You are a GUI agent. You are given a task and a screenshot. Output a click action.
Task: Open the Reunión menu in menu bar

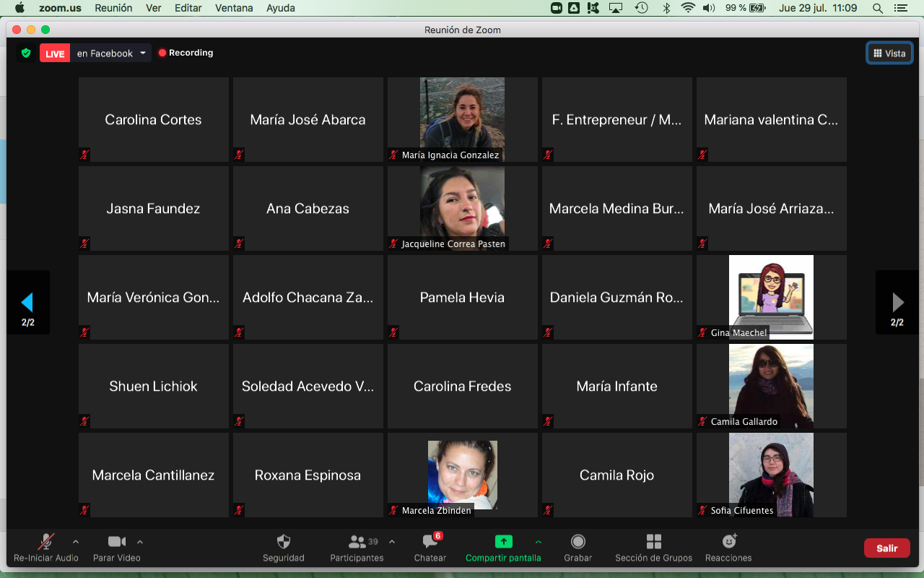tap(113, 8)
